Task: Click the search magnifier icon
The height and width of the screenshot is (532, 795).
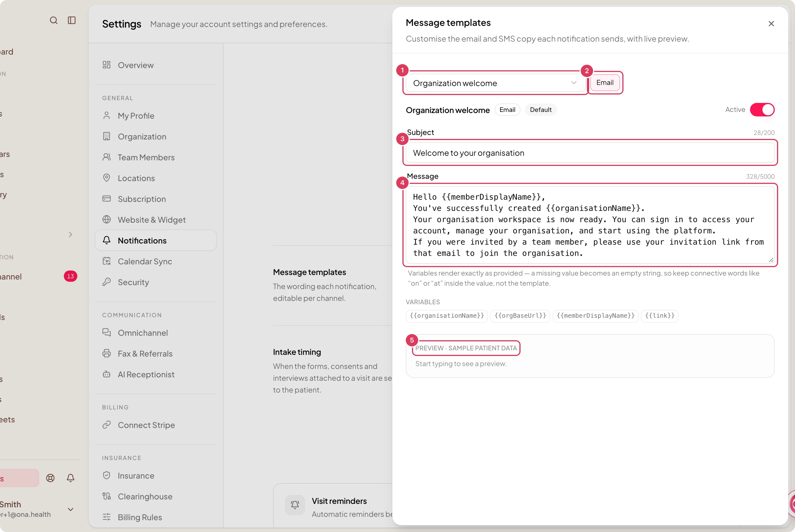Action: coord(54,20)
